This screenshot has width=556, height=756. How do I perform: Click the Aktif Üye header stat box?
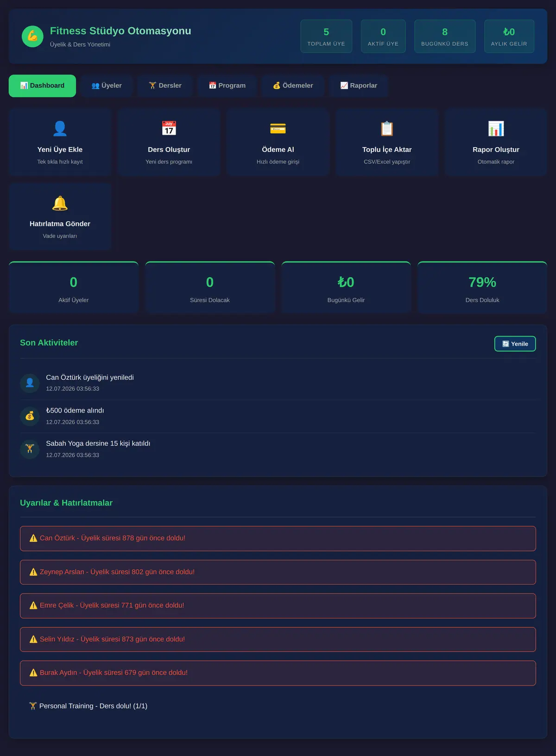[x=383, y=36]
